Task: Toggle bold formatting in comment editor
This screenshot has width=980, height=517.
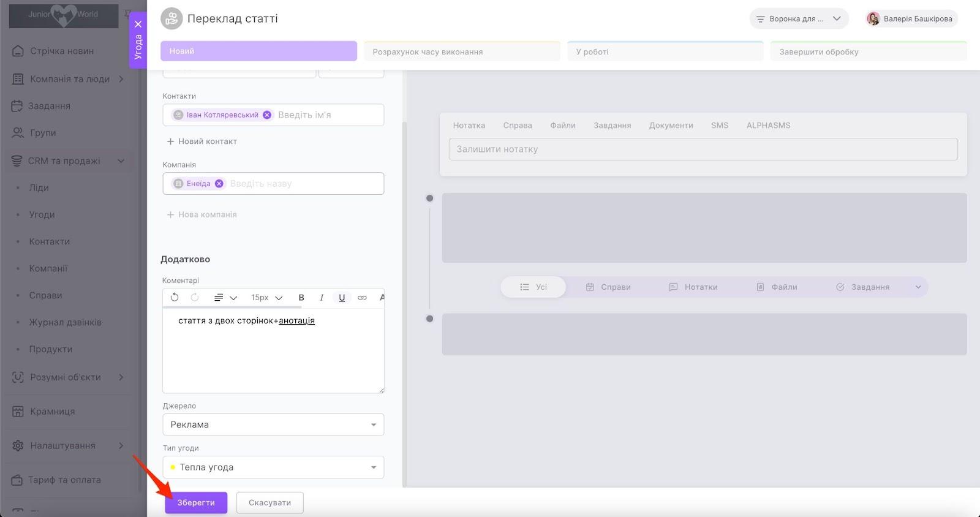Action: coord(301,298)
